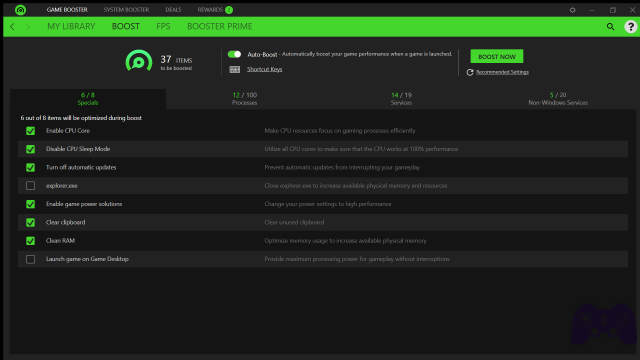The height and width of the screenshot is (360, 640).
Task: Check the explorer.exe checkbox
Action: (x=31, y=186)
